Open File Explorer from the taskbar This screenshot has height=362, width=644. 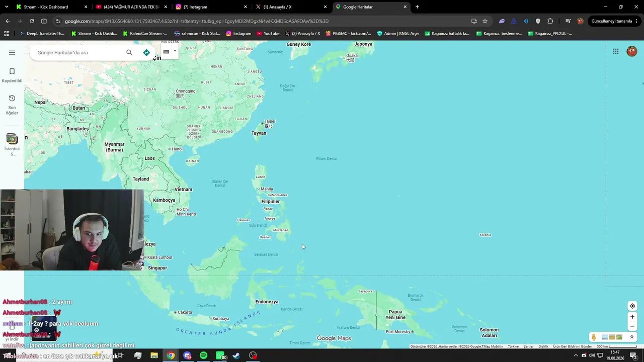coord(154,355)
